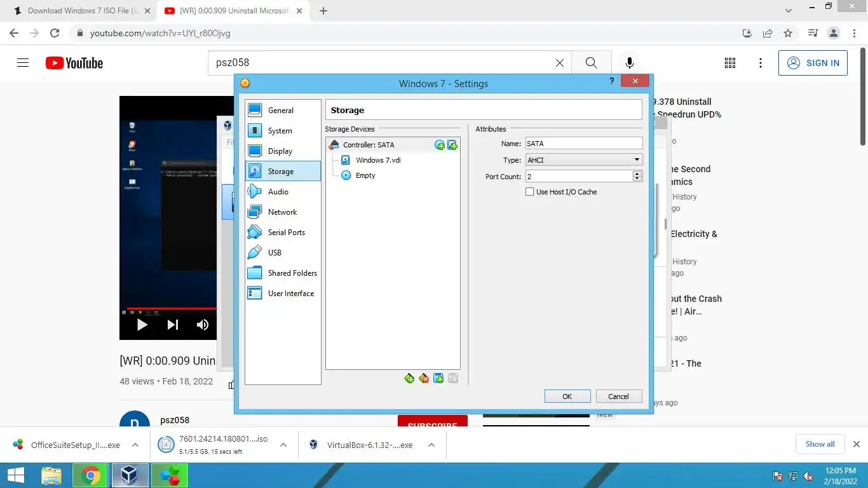The image size is (868, 488).
Task: Enable Use Host I/O Cache checkbox
Action: pyautogui.click(x=529, y=192)
